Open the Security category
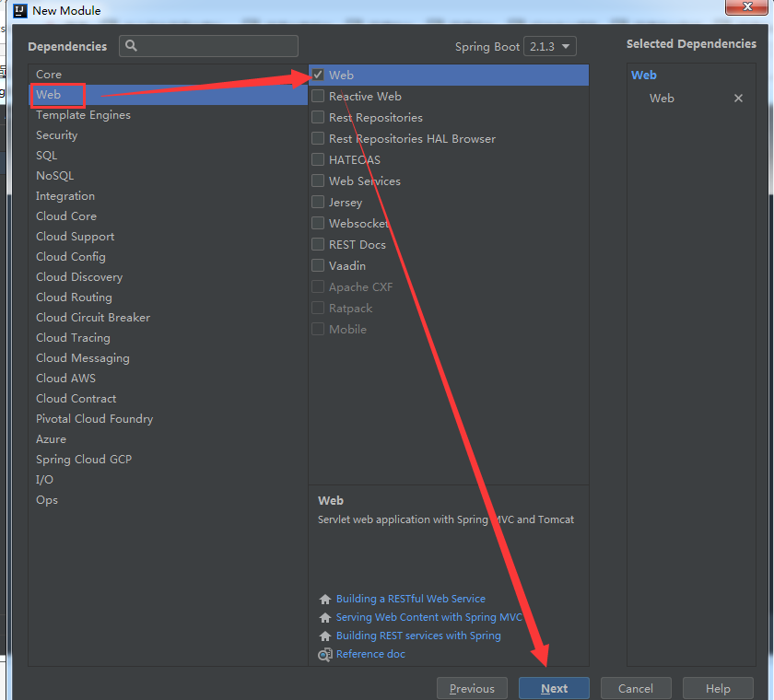Image resolution: width=774 pixels, height=700 pixels. coord(168,134)
